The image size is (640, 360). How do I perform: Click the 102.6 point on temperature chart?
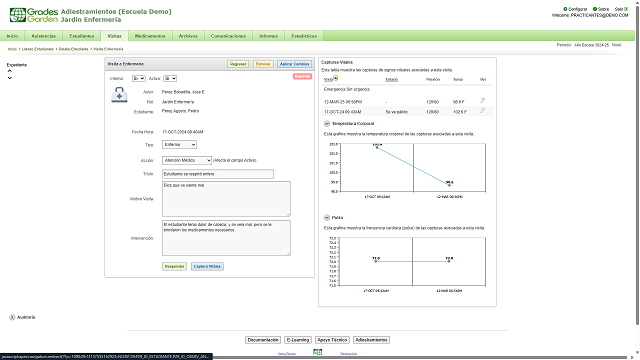pos(377,147)
